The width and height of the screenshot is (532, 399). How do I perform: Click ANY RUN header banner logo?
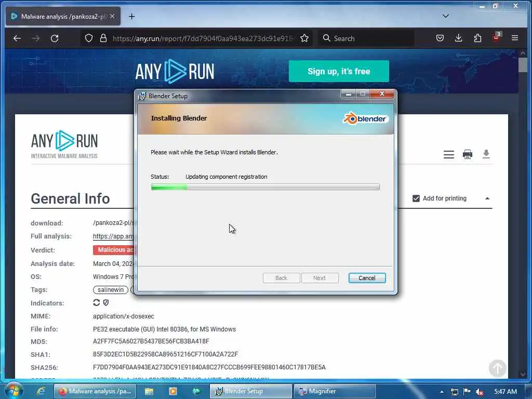[x=175, y=71]
